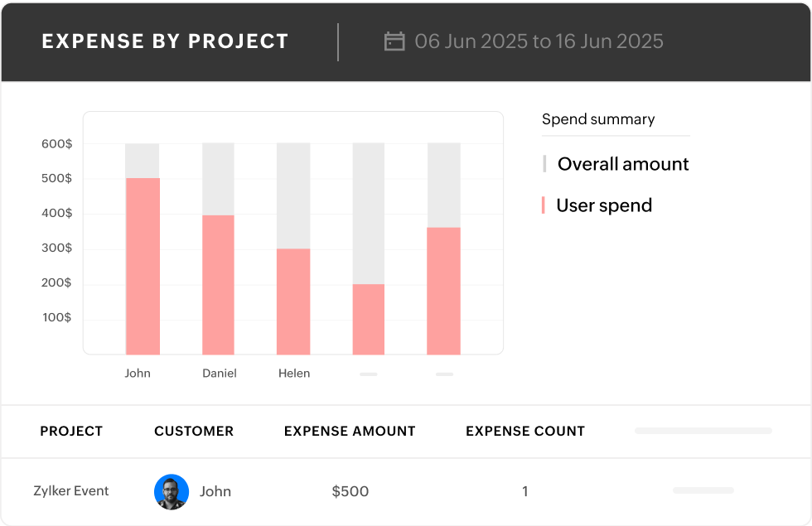Viewport: 812px width, 526px height.
Task: Click the gray overall bar above Daniel's spend
Action: click(219, 178)
